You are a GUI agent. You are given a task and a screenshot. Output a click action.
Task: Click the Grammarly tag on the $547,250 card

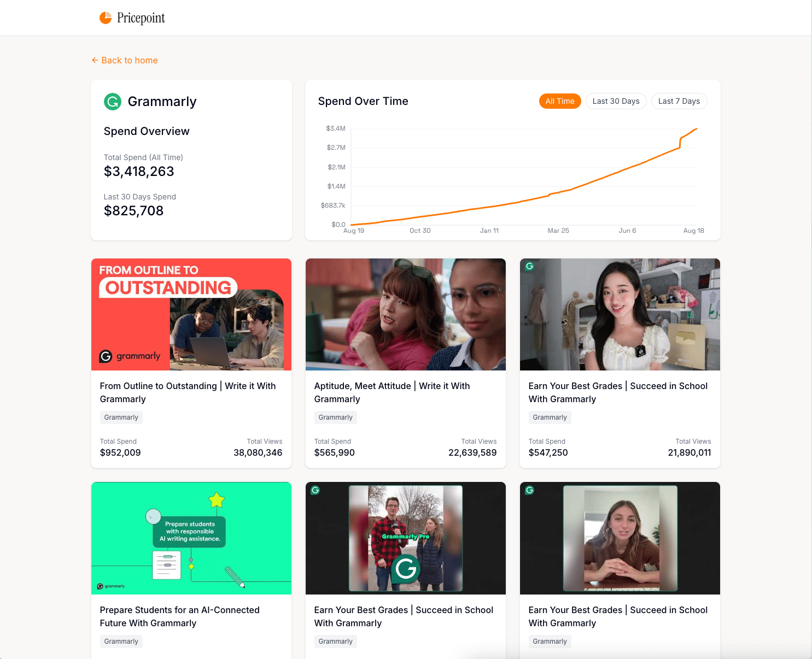550,417
